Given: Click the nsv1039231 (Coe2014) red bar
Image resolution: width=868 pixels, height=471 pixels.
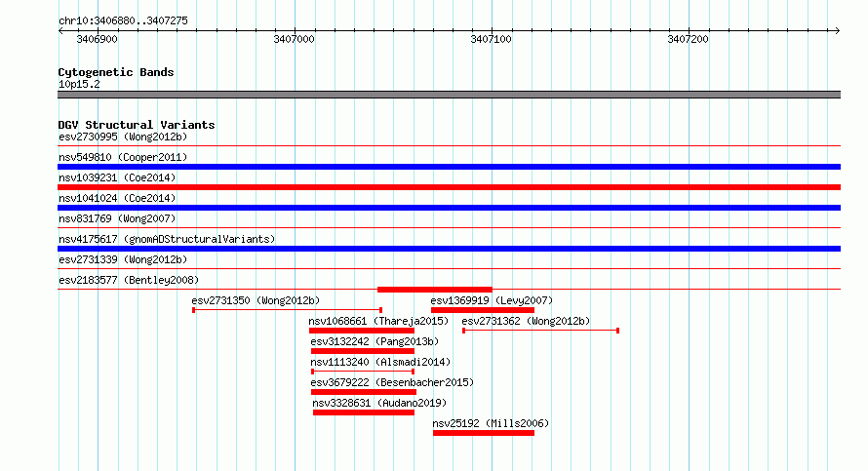Looking at the screenshot, I should click(449, 187).
